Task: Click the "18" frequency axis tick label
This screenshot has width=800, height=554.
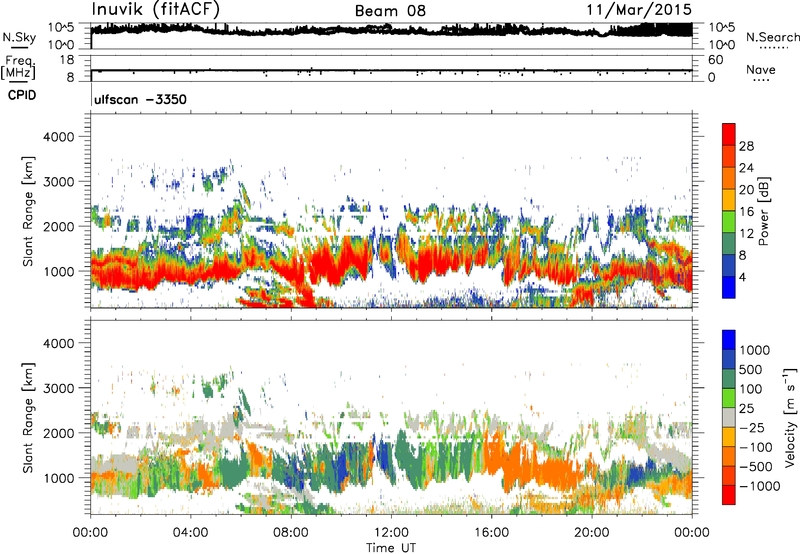Action: (67, 60)
